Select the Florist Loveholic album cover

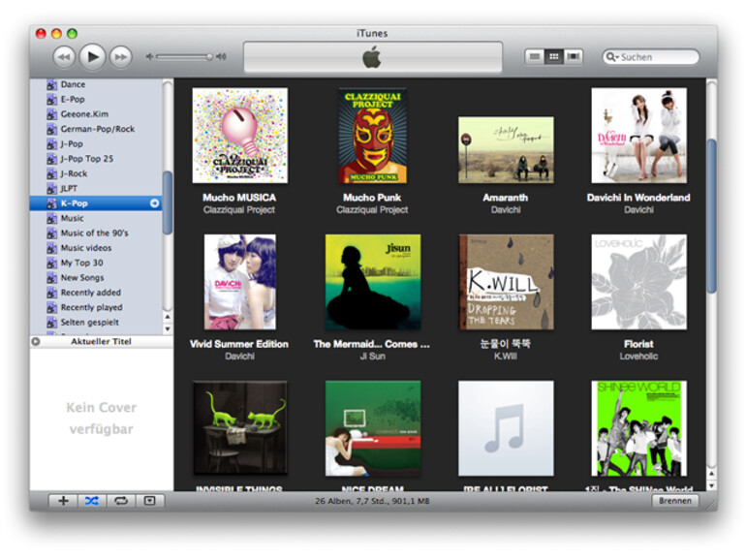(x=639, y=282)
